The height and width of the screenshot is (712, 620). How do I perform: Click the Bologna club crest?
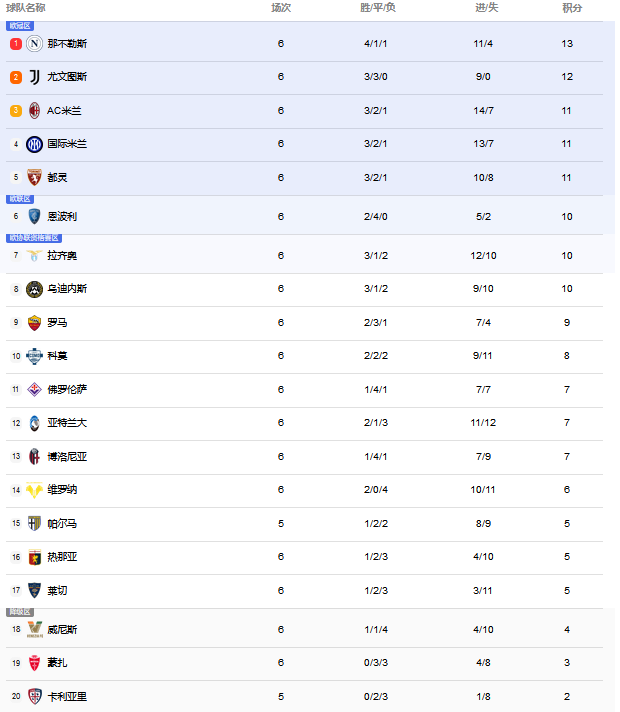tap(35, 457)
